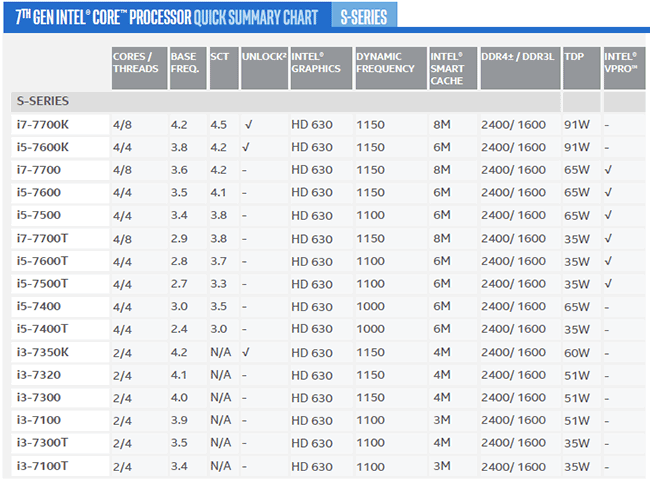650x483 pixels.
Task: Click the Unlock checkmark for i3-7350K
Action: point(247,352)
